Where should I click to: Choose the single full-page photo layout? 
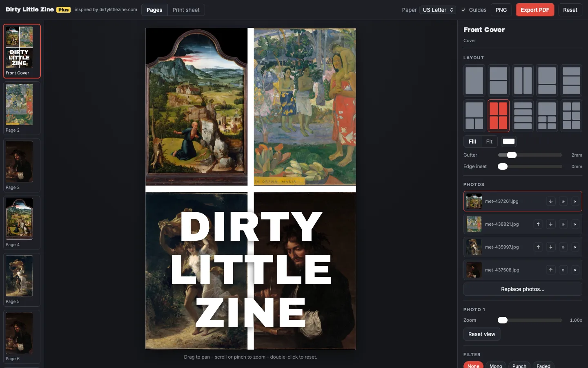coord(474,81)
